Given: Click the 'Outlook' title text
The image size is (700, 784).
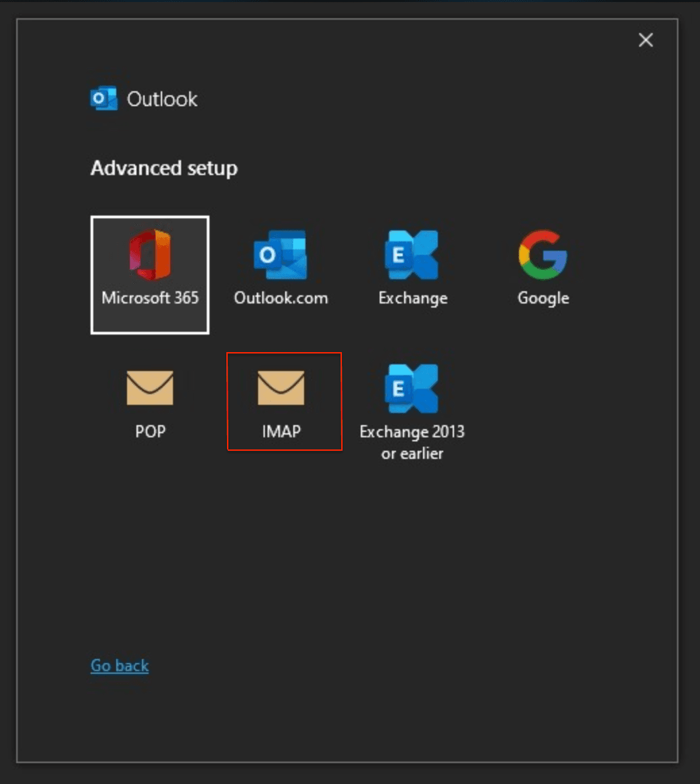Looking at the screenshot, I should 162,99.
